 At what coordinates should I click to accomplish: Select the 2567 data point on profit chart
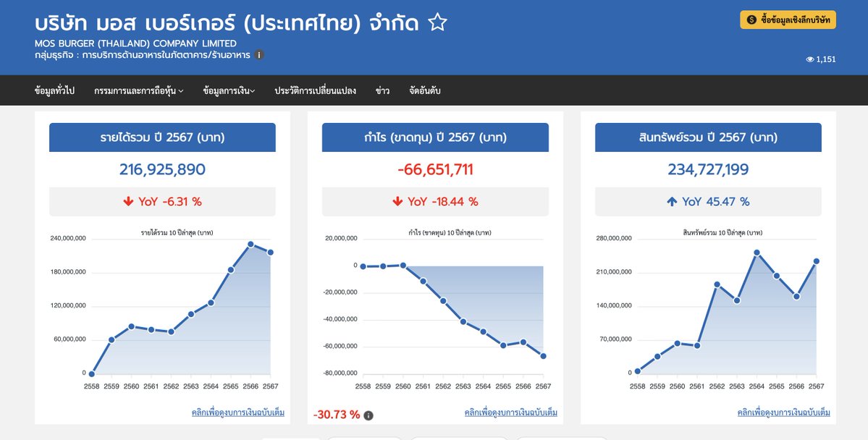tap(543, 356)
